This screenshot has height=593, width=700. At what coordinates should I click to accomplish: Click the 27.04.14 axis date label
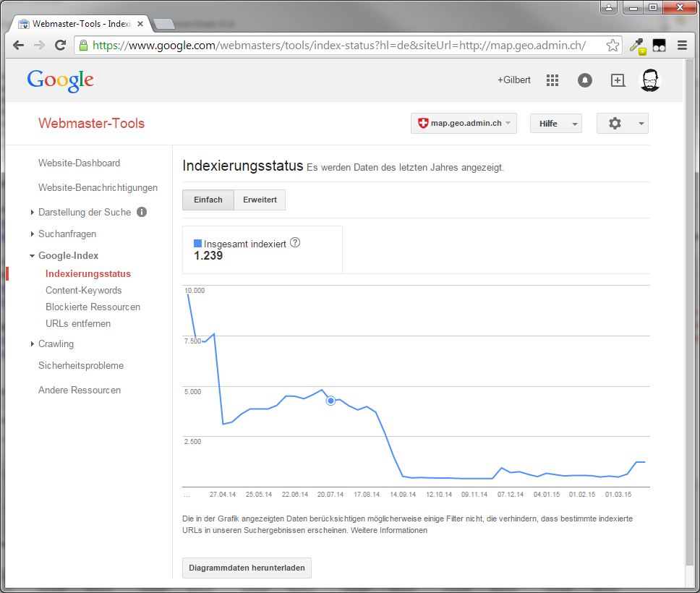[x=222, y=495]
